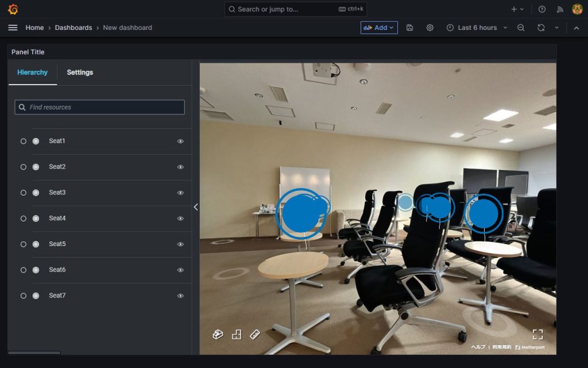This screenshot has width=588, height=368.
Task: Click the help question mark icon
Action: 542,9
